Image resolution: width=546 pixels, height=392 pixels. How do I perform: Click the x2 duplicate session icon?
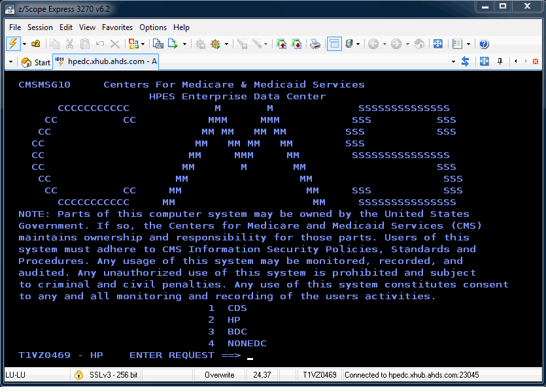click(35, 44)
